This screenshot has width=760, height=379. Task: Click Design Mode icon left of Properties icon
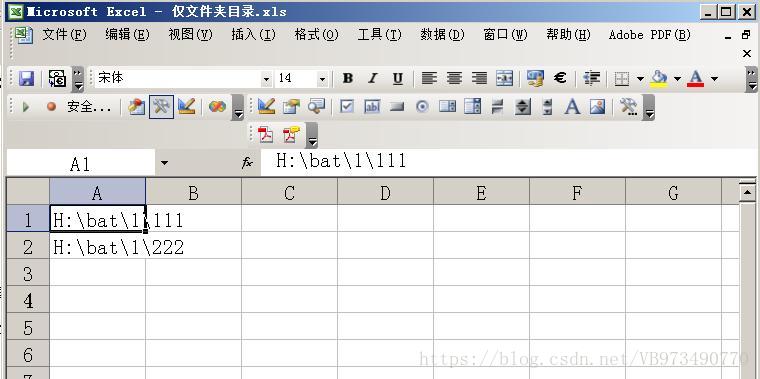tap(266, 107)
